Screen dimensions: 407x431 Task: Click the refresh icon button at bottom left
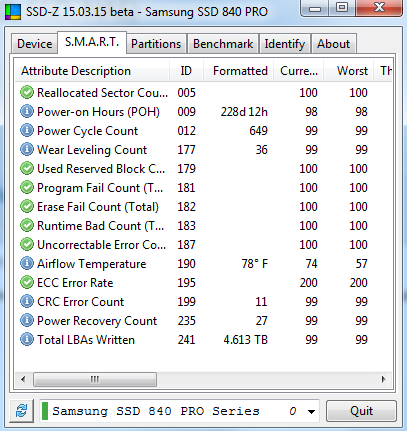[x=22, y=411]
